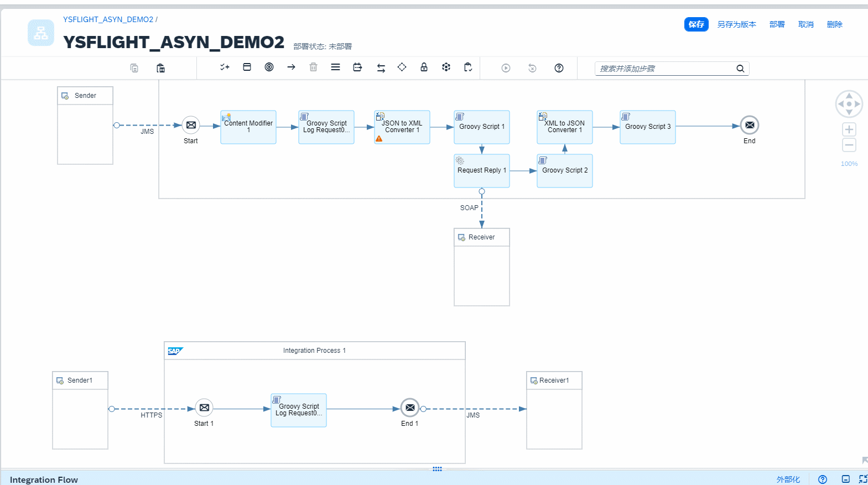Minimize the Integration Flow properties panel
The image size is (868, 485).
click(x=845, y=479)
